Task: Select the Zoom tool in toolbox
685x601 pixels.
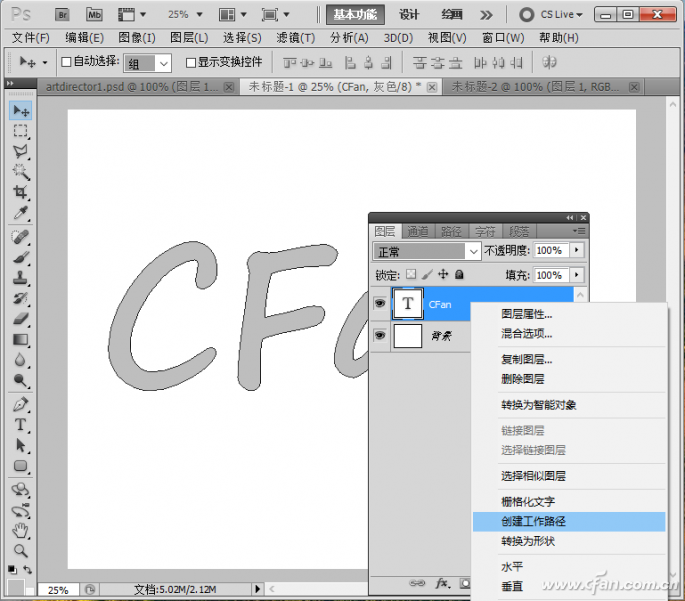Action: click(20, 551)
